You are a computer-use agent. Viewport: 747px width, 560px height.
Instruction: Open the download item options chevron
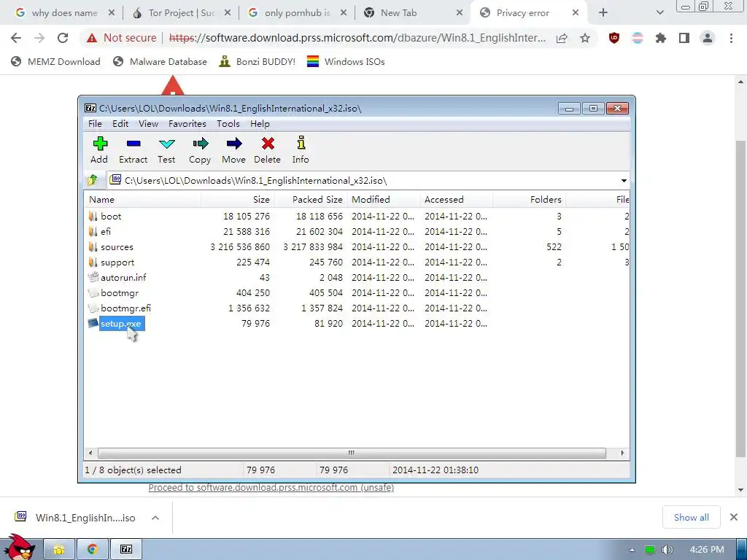coord(155,518)
